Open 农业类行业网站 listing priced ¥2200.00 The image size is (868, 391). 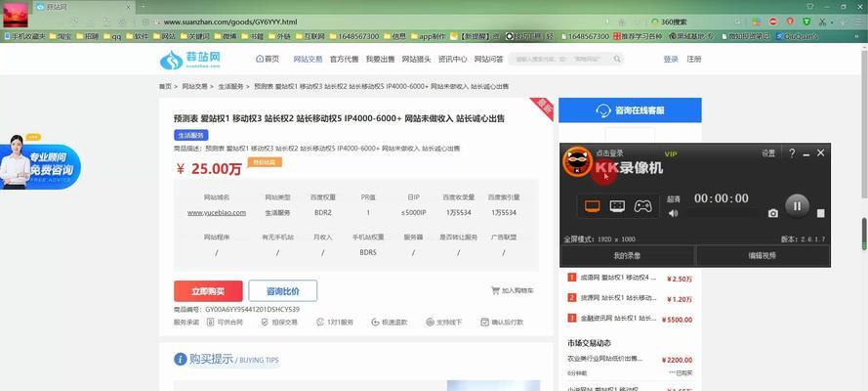coord(630,360)
